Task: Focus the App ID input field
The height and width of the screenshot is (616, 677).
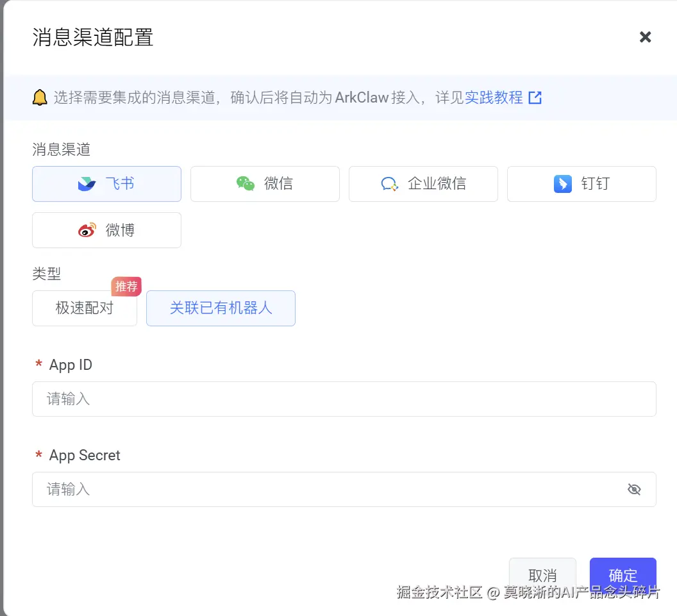Action: click(x=344, y=399)
